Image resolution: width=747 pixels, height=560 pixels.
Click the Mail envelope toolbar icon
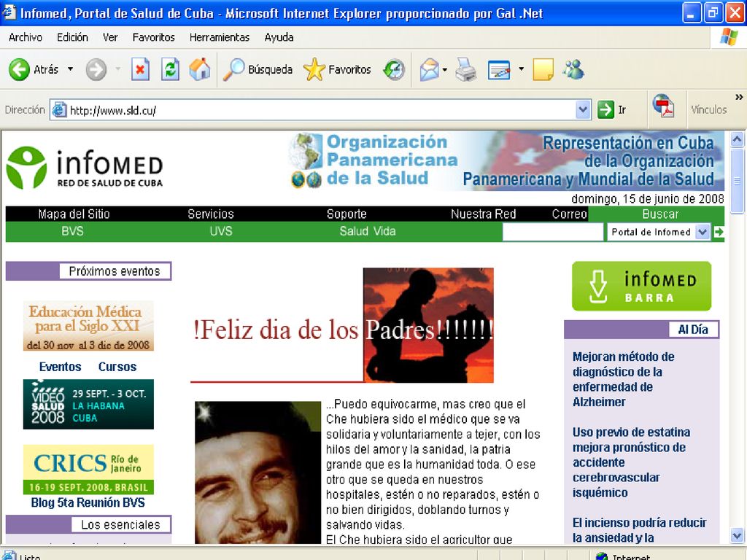(x=429, y=70)
